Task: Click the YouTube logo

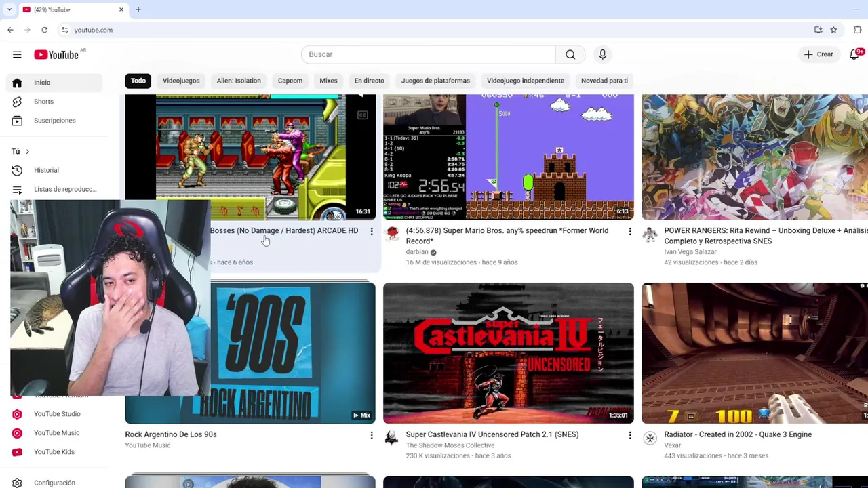Action: pos(56,54)
